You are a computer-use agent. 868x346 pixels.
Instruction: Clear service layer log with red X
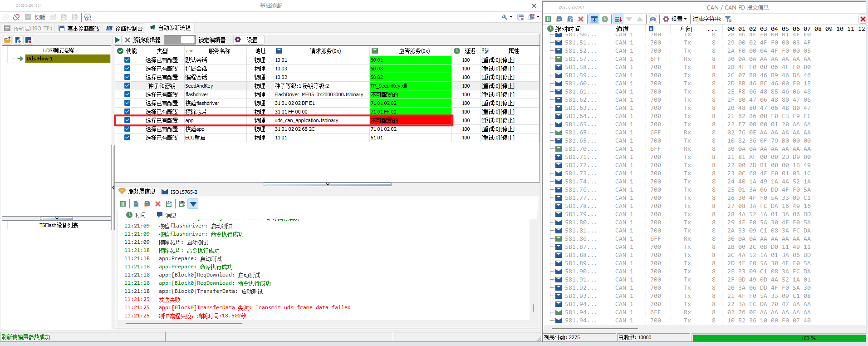pyautogui.click(x=158, y=204)
